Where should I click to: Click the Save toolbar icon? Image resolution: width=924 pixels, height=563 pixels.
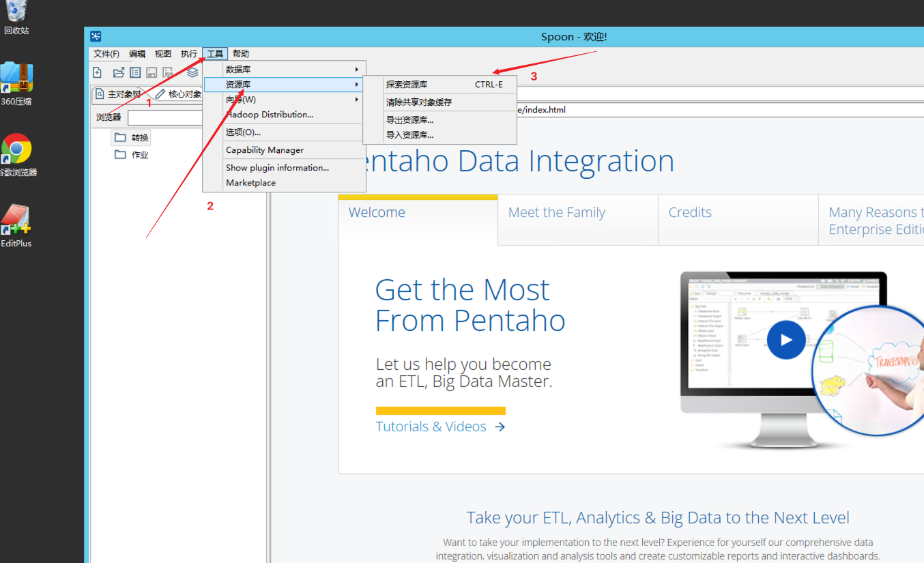coord(151,72)
